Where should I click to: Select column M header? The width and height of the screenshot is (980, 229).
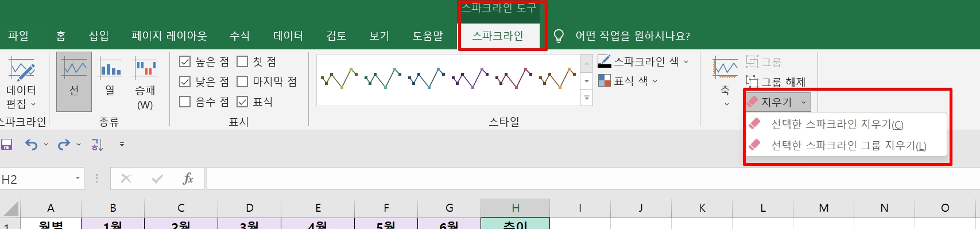point(824,208)
